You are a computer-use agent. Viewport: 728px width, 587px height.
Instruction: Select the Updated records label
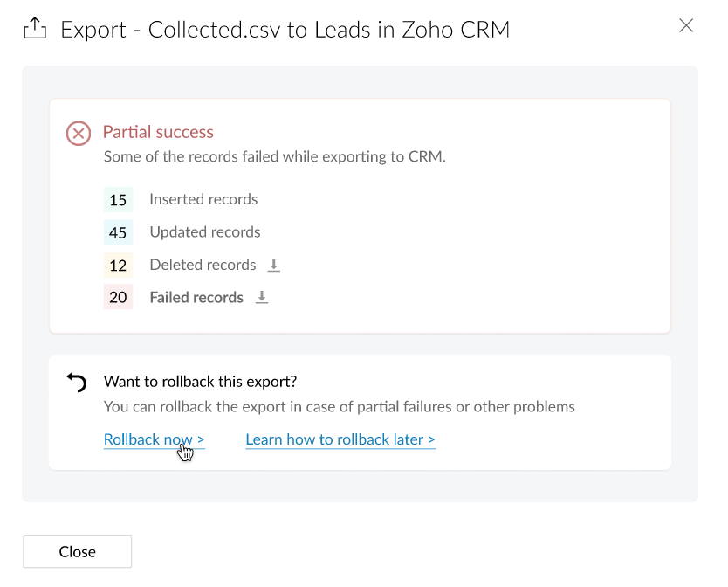205,231
